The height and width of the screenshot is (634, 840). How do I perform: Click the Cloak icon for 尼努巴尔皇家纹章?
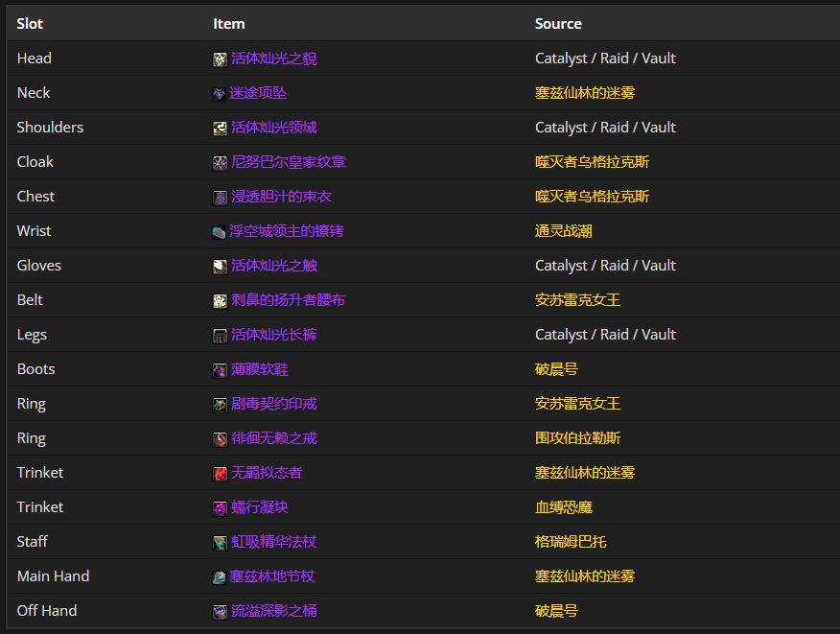[x=218, y=161]
